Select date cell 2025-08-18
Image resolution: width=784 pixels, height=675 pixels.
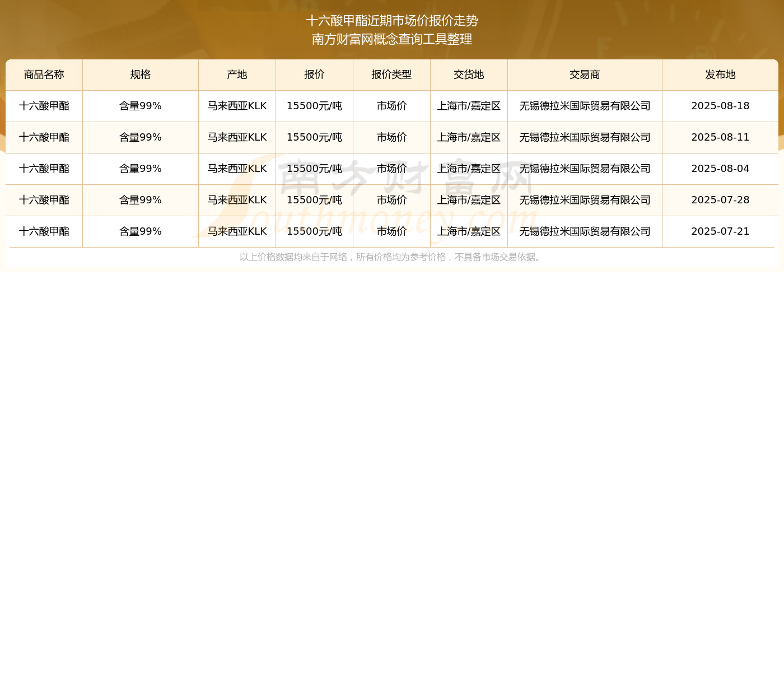[720, 106]
